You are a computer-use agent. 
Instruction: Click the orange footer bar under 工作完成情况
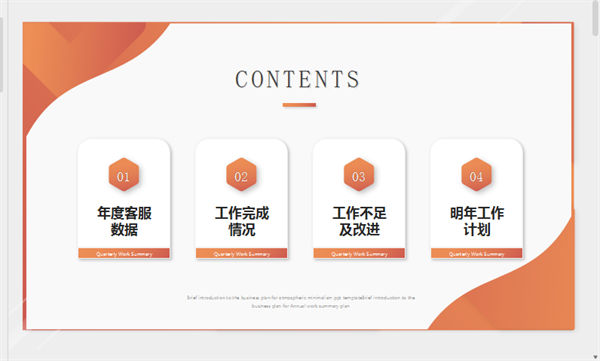point(241,253)
